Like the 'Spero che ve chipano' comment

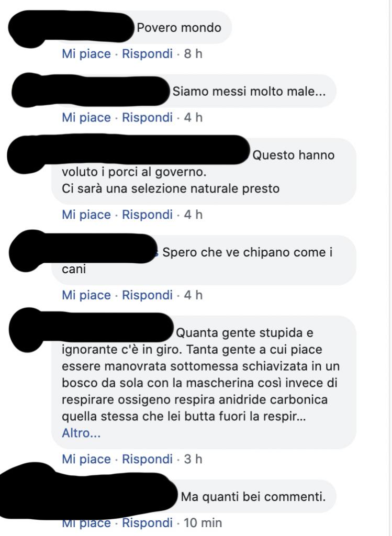[86, 295]
